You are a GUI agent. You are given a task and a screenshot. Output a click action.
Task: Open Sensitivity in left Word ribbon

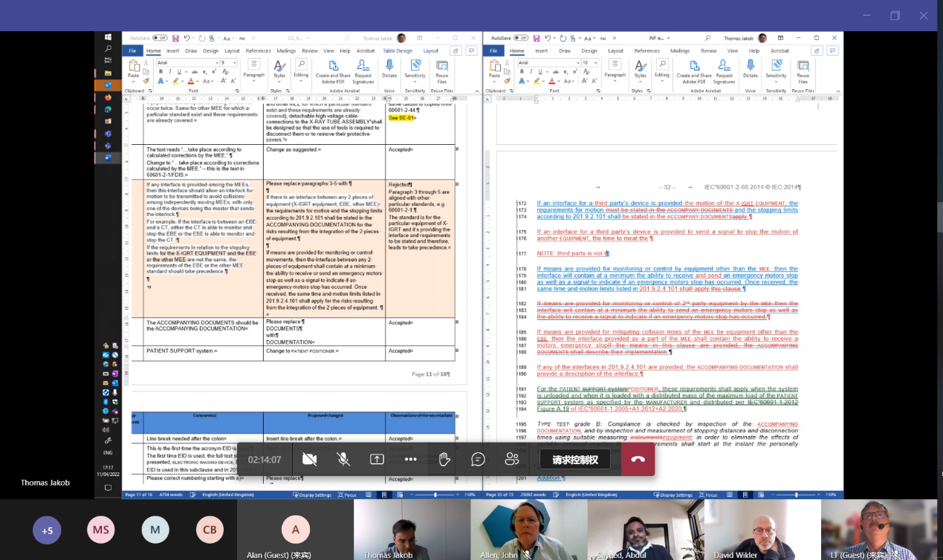tap(415, 71)
